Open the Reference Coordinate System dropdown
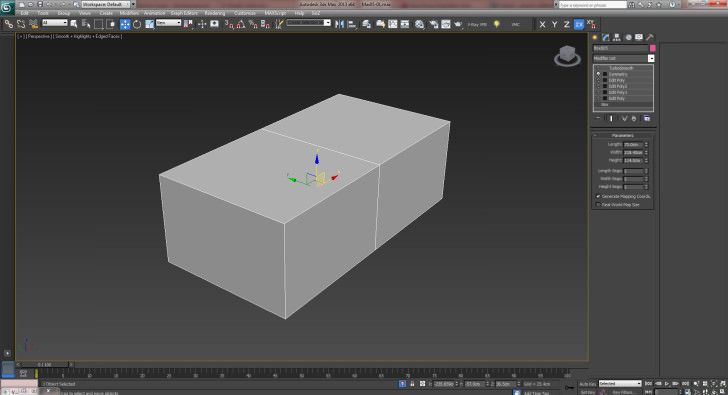Screen dimensions: 728x395 click(169, 23)
